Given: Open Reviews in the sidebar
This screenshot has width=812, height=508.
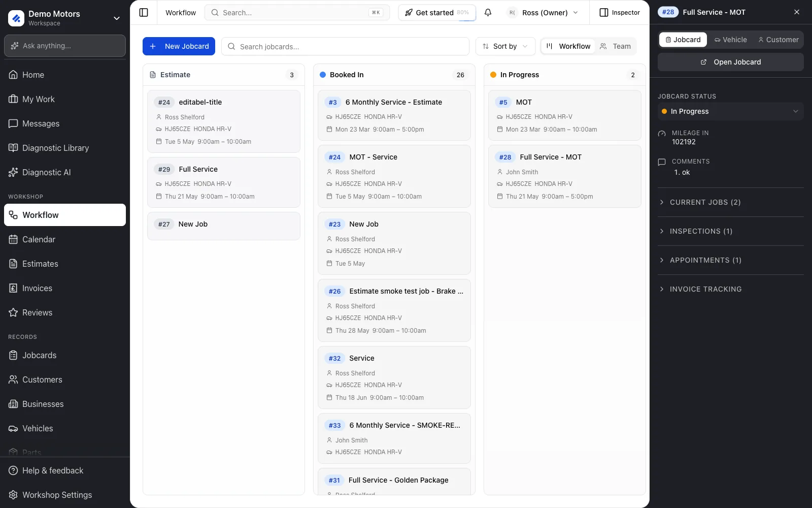Looking at the screenshot, I should coord(65,312).
